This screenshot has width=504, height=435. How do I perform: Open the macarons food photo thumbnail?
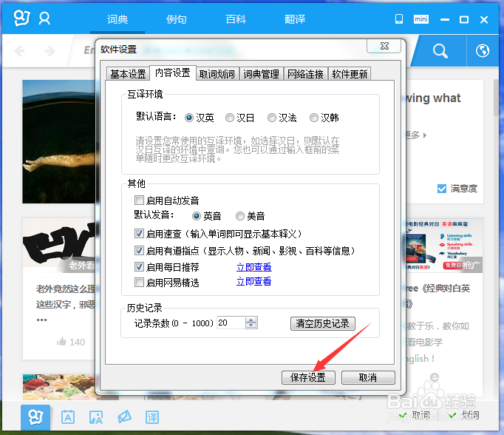[59, 387]
